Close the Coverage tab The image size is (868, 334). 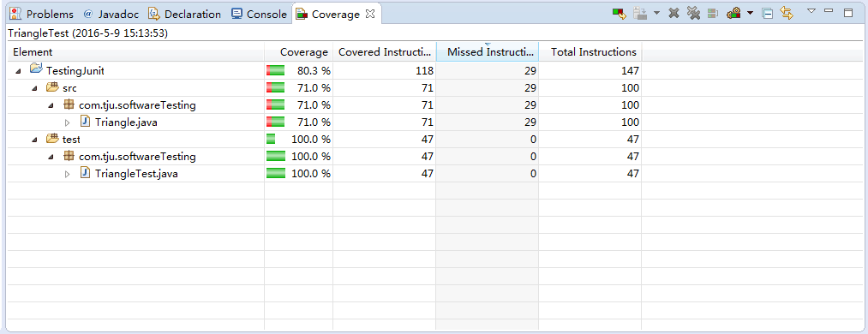(x=370, y=15)
